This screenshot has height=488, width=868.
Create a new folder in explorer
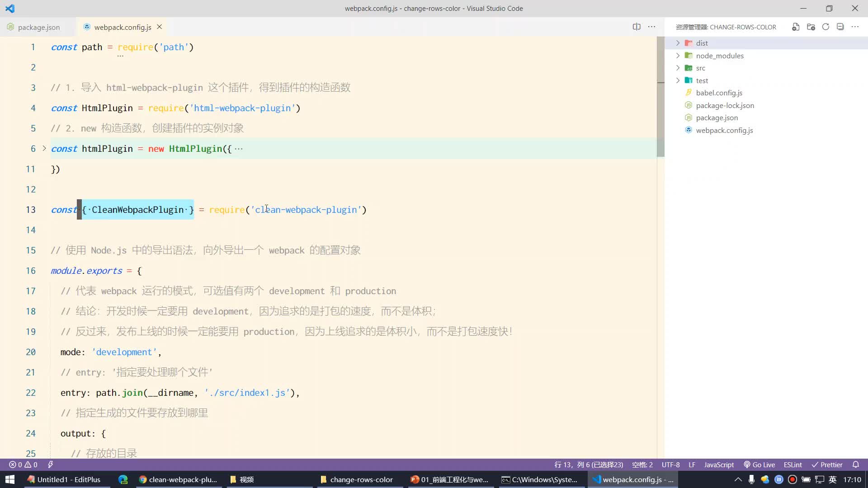(811, 27)
